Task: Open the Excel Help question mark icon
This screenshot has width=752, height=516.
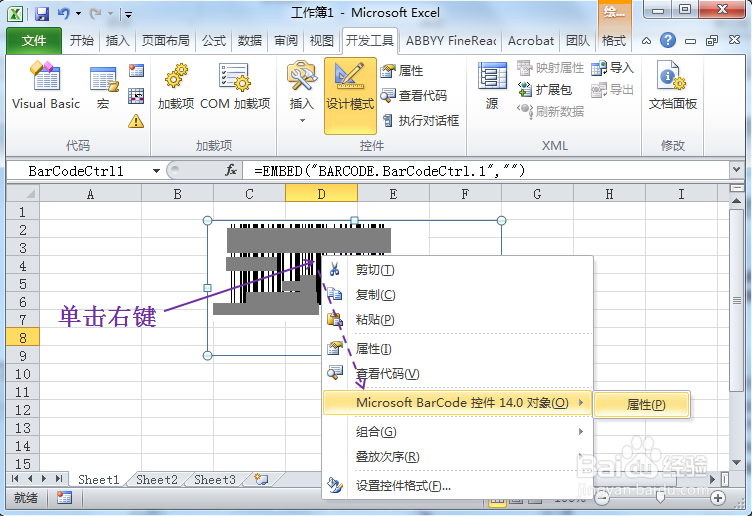Action: [668, 40]
